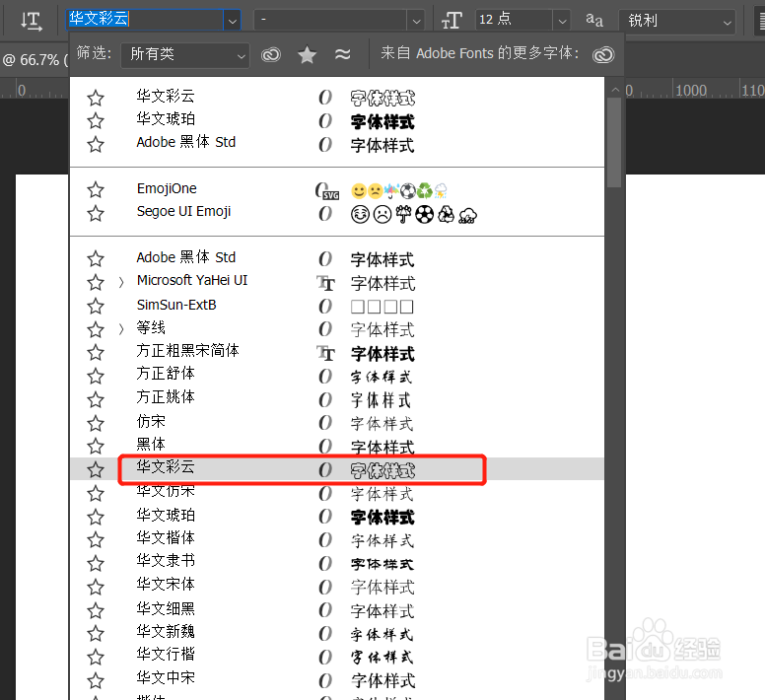Show similar fonts with wavy filter icon

pyautogui.click(x=342, y=54)
